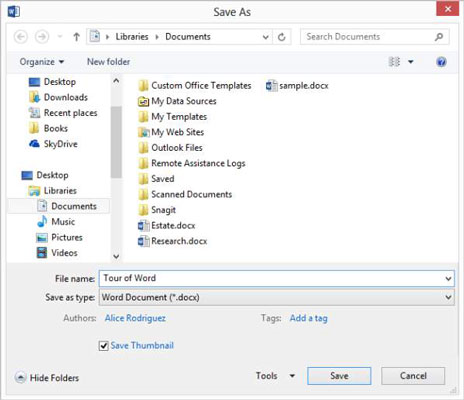Select the Custom Office Templates folder
The width and height of the screenshot is (464, 400).
point(195,86)
